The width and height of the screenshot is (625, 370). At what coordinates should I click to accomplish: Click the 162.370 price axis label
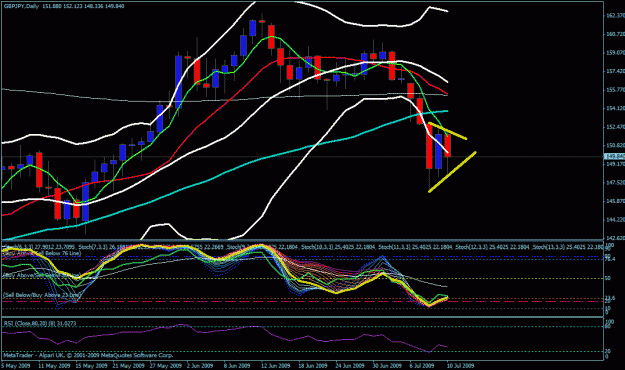coord(615,16)
